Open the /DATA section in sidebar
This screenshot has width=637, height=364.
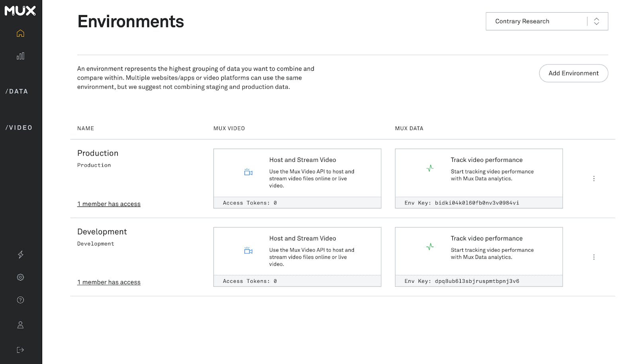click(x=17, y=91)
